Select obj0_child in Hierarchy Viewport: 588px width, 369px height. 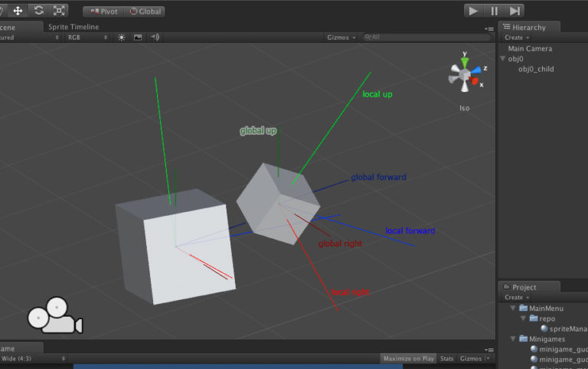[x=536, y=69]
